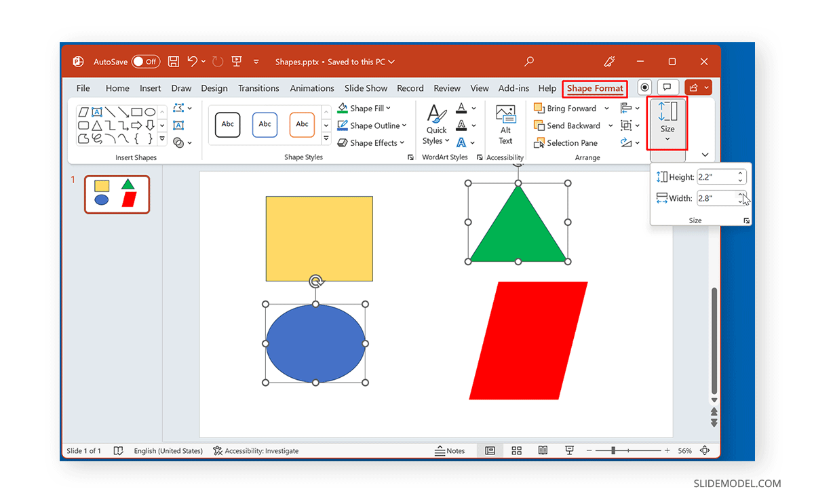
Task: Expand the Insert Shapes gallery more button
Action: 162,138
